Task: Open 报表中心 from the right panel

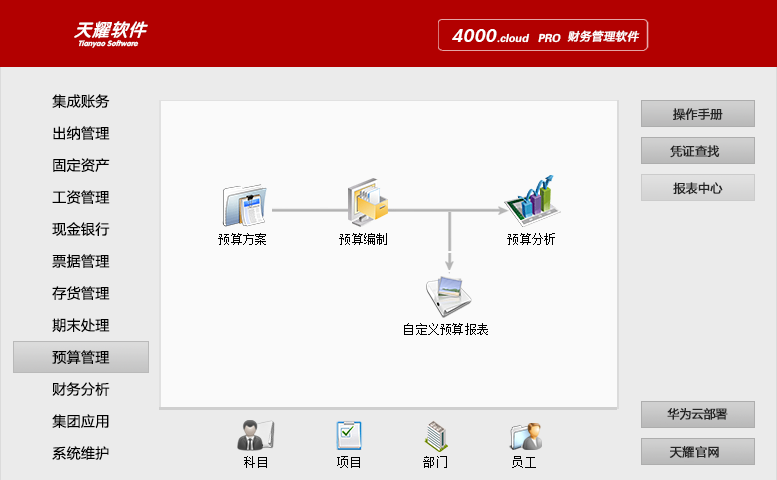Action: click(697, 188)
